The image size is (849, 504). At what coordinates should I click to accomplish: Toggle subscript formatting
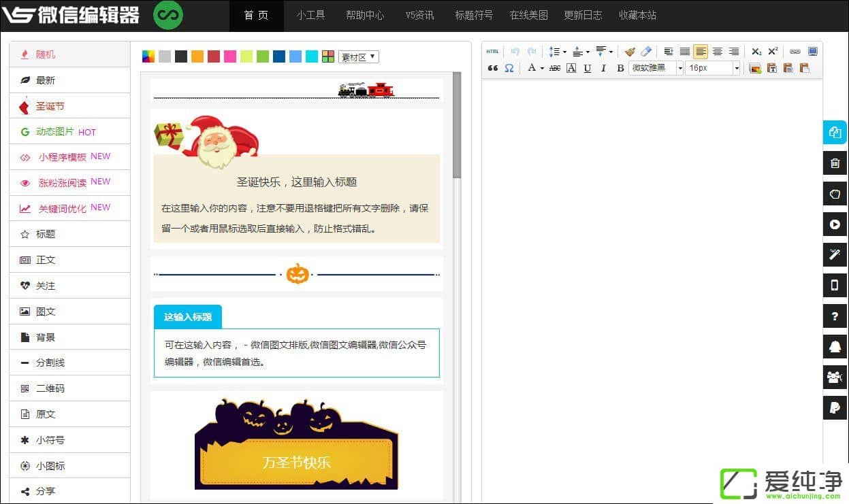pyautogui.click(x=756, y=52)
